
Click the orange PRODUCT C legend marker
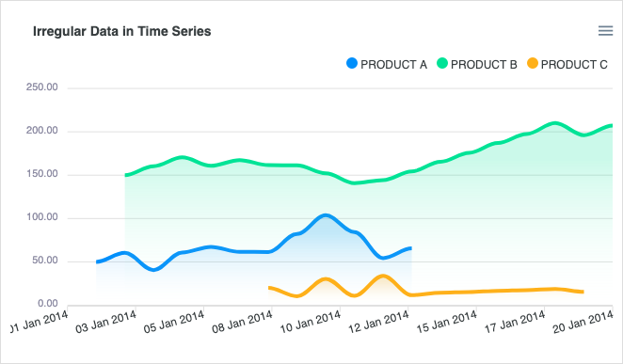[533, 63]
